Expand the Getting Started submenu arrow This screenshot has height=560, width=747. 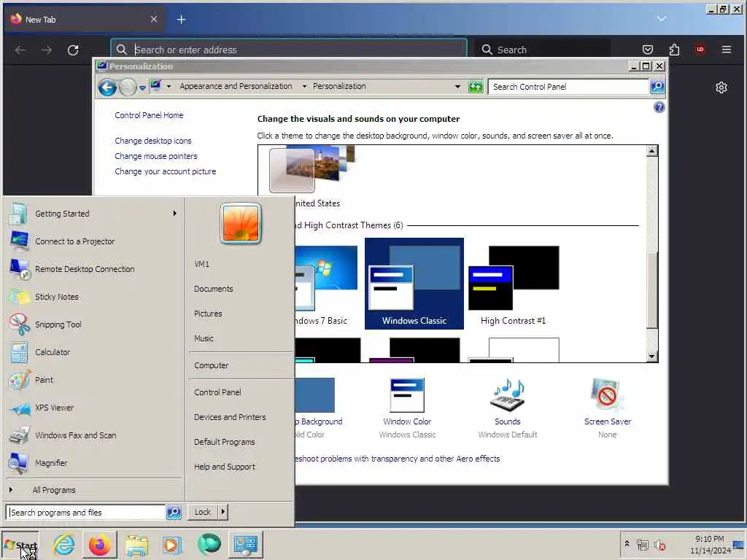[x=175, y=214]
